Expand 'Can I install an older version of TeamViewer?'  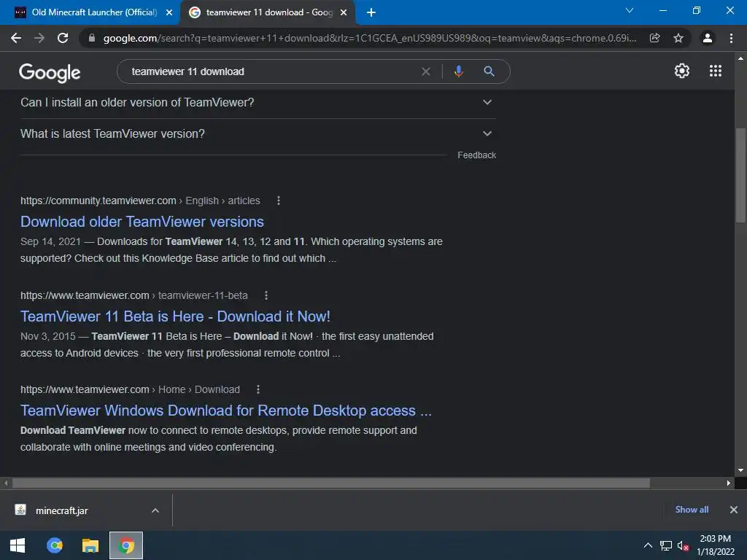point(258,102)
